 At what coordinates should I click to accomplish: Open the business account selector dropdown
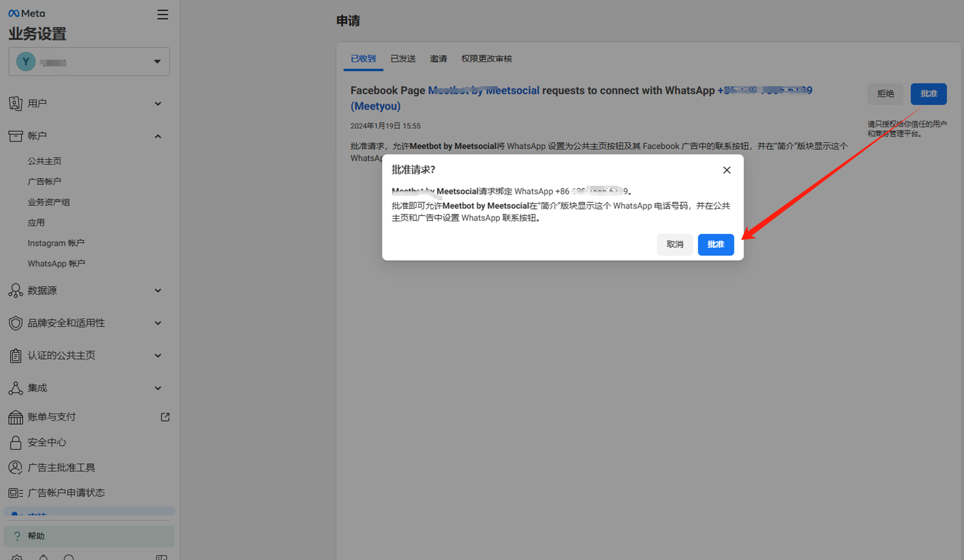89,61
